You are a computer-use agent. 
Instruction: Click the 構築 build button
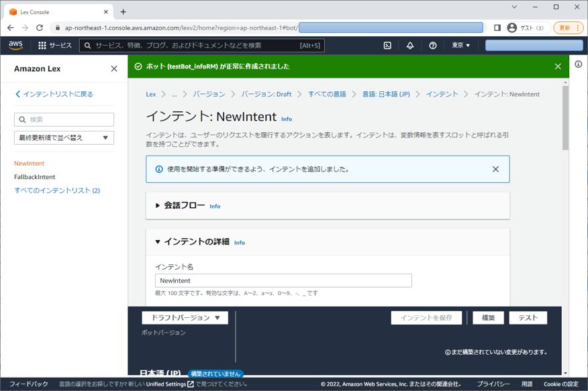pos(488,318)
